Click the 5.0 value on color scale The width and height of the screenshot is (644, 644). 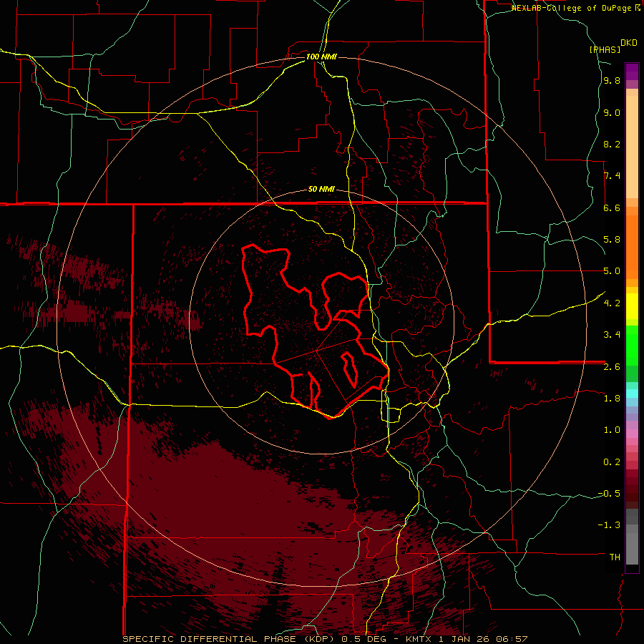point(612,271)
